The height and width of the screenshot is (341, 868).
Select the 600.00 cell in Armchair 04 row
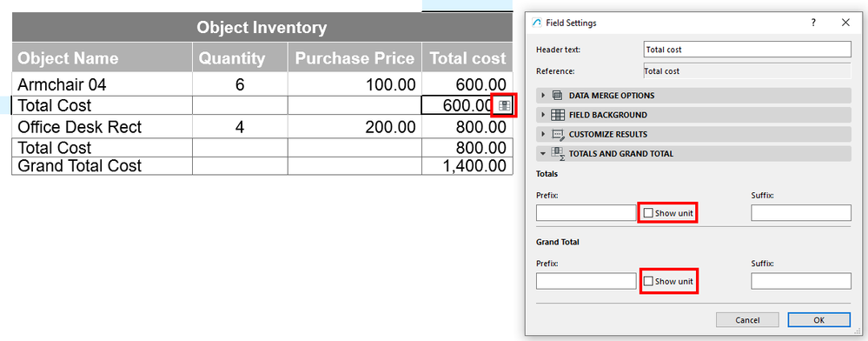467,84
